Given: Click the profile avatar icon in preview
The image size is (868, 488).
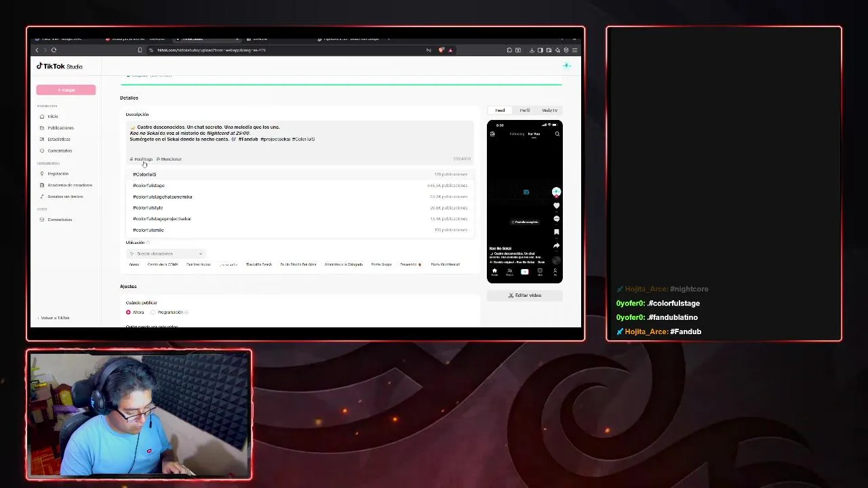Looking at the screenshot, I should (x=556, y=192).
